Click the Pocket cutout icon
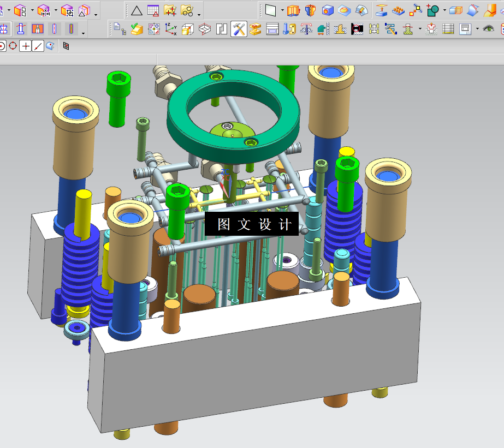The height and width of the screenshot is (448, 504). [431, 29]
